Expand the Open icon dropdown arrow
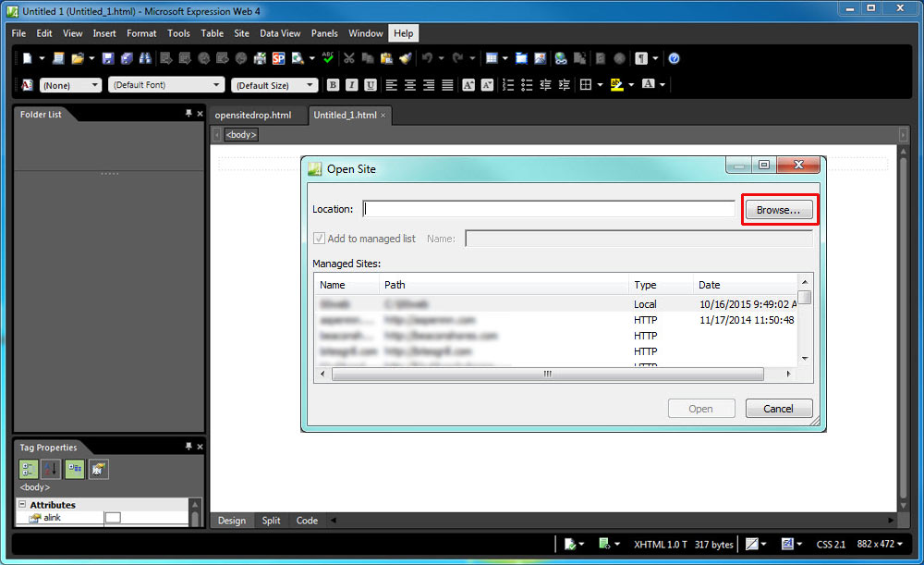This screenshot has width=924, height=565. [x=91, y=58]
